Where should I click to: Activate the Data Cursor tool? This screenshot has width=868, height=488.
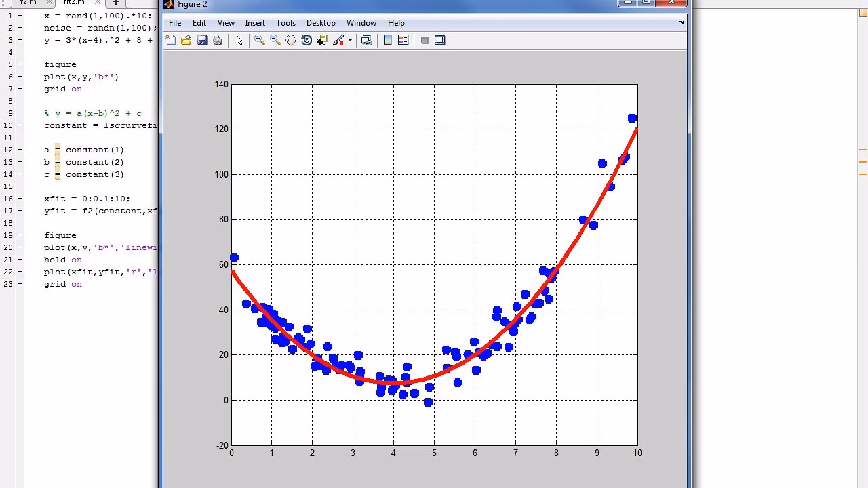click(x=322, y=40)
